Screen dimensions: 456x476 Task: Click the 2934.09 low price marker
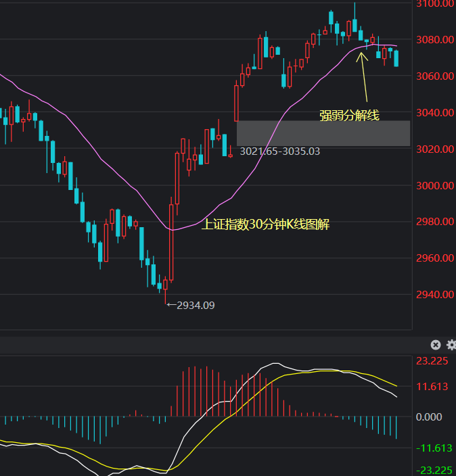195,306
